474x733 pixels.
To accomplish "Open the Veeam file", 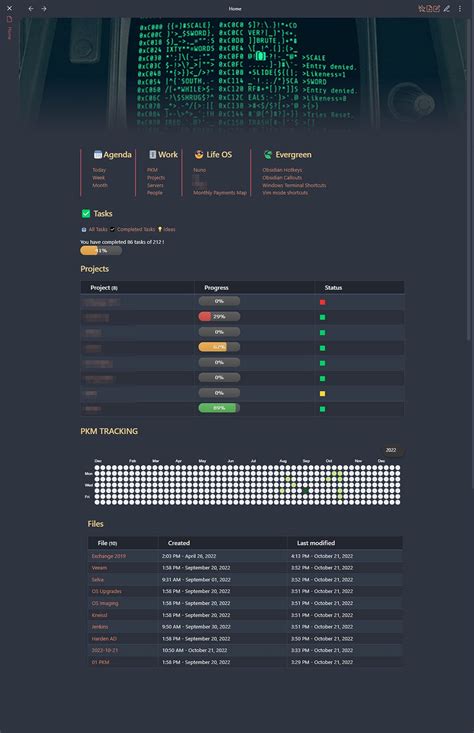I will tap(99, 568).
